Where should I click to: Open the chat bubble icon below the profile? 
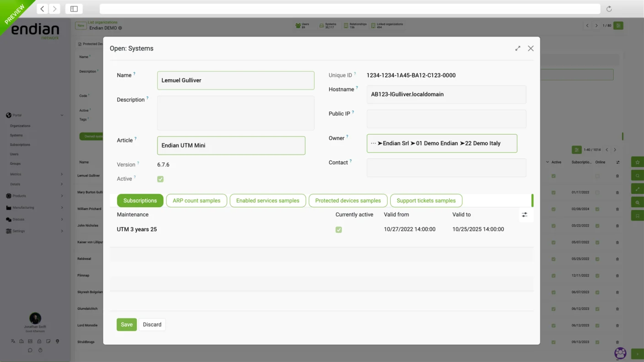click(x=30, y=350)
